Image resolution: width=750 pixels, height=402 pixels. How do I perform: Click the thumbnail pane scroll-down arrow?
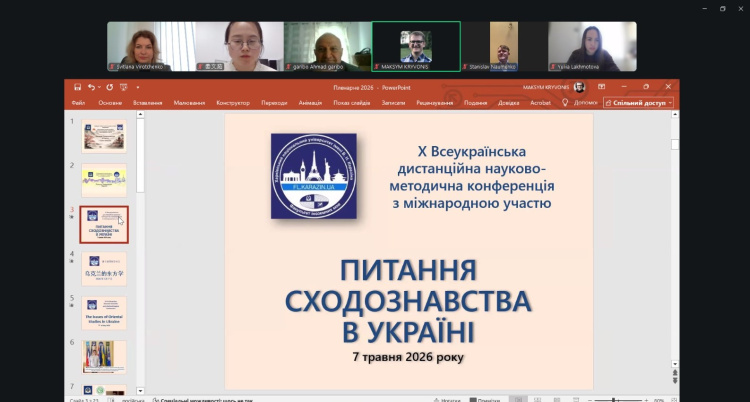click(x=140, y=391)
